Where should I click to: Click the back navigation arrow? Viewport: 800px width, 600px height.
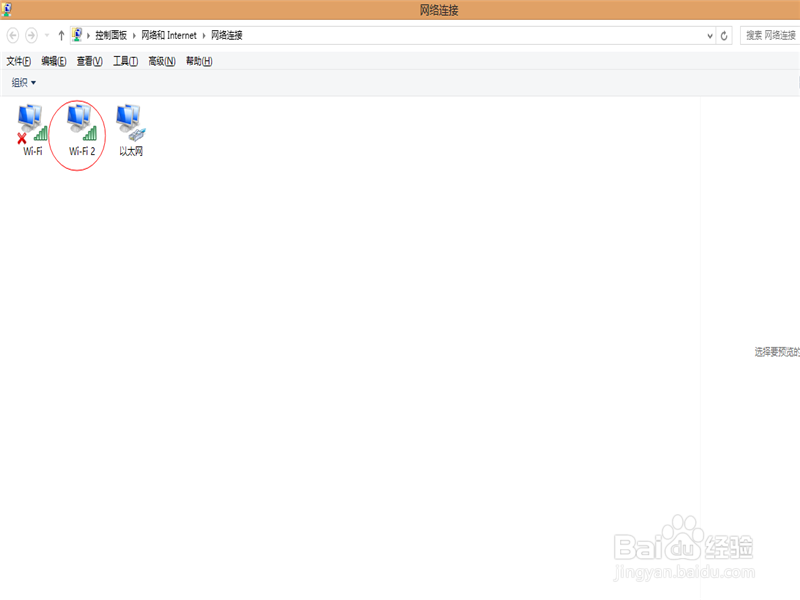(14, 33)
